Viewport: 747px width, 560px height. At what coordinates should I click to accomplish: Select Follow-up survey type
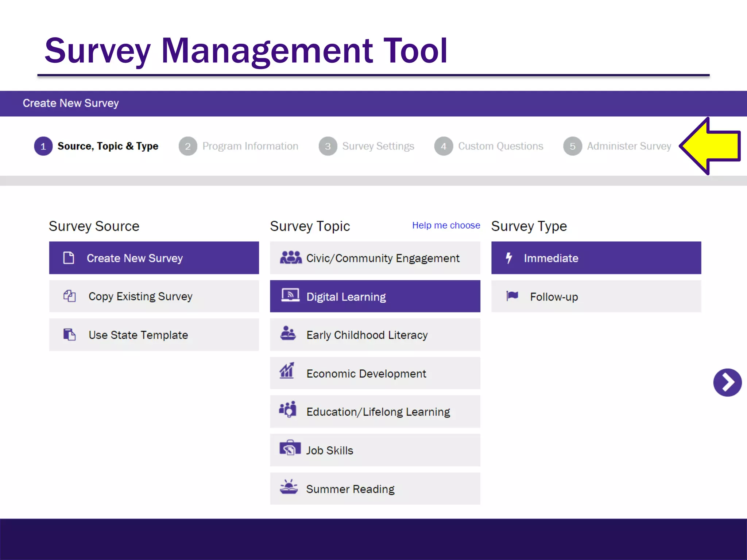tap(596, 296)
